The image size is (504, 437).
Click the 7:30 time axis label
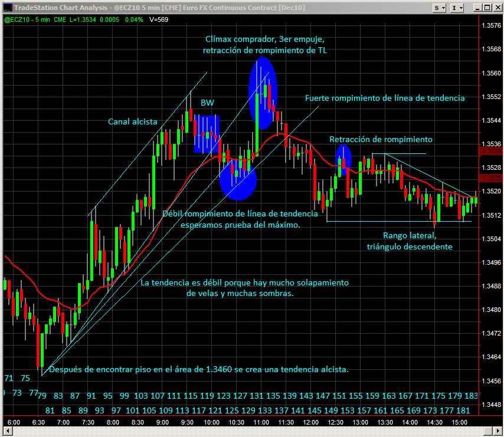coord(88,422)
